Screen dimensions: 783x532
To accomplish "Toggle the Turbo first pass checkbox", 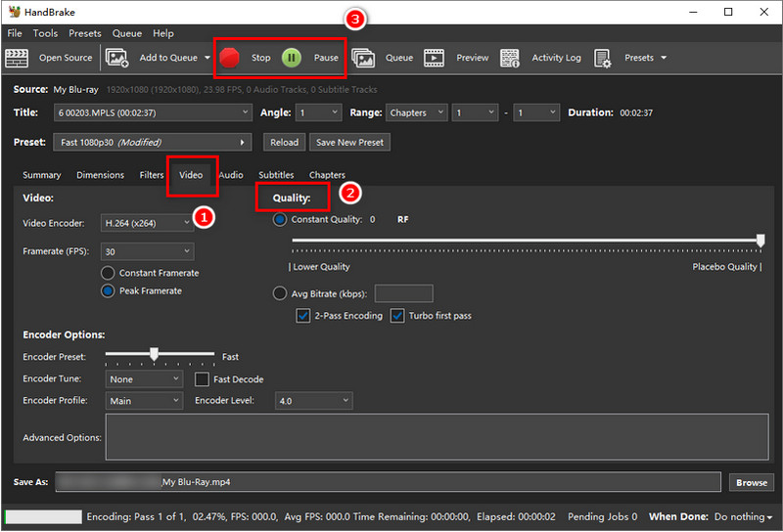I will pyautogui.click(x=397, y=316).
